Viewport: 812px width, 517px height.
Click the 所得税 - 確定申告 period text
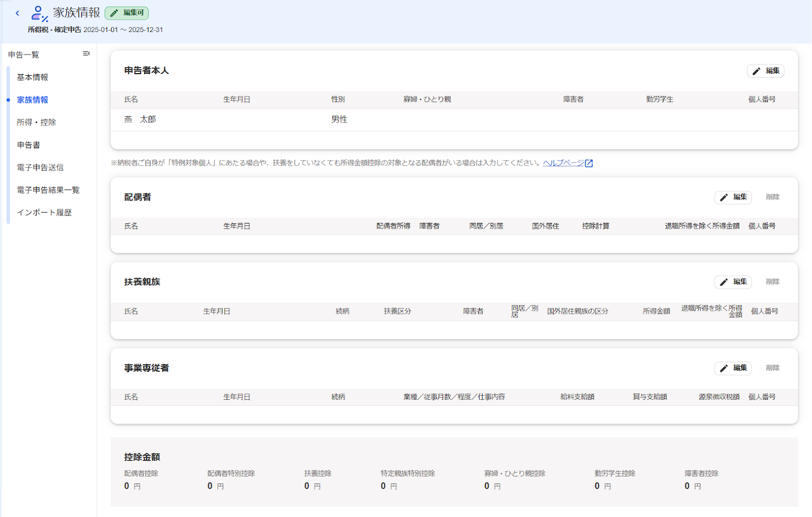[x=95, y=30]
